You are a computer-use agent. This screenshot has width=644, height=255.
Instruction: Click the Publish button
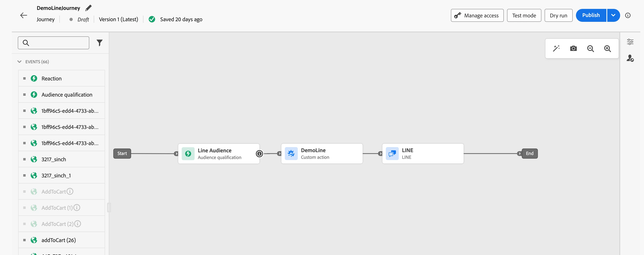pos(591,15)
